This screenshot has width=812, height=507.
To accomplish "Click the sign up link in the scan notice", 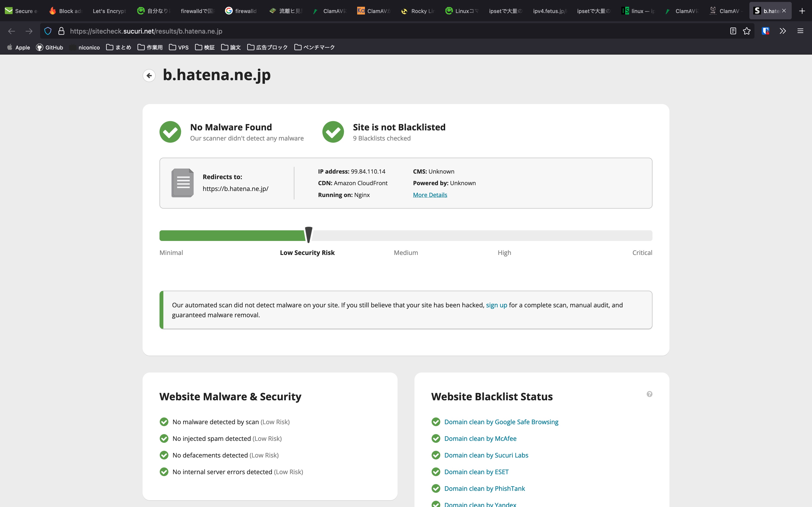I will [497, 305].
